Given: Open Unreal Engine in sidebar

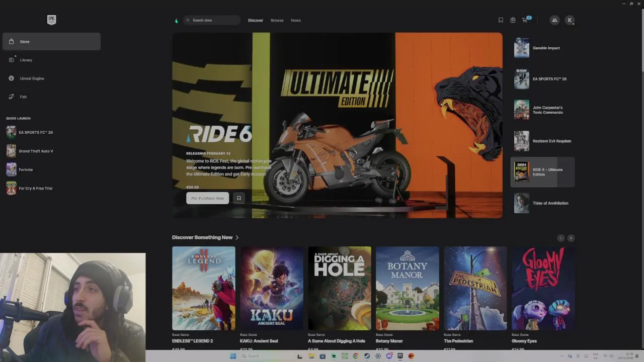Looking at the screenshot, I should pyautogui.click(x=51, y=78).
